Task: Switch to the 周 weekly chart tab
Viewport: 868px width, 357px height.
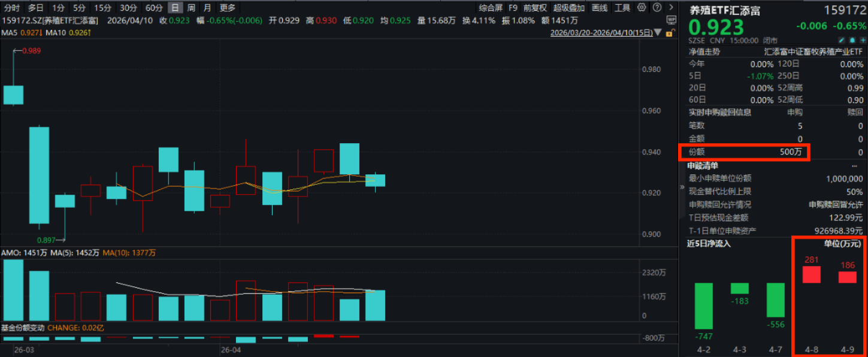Action: coord(191,8)
